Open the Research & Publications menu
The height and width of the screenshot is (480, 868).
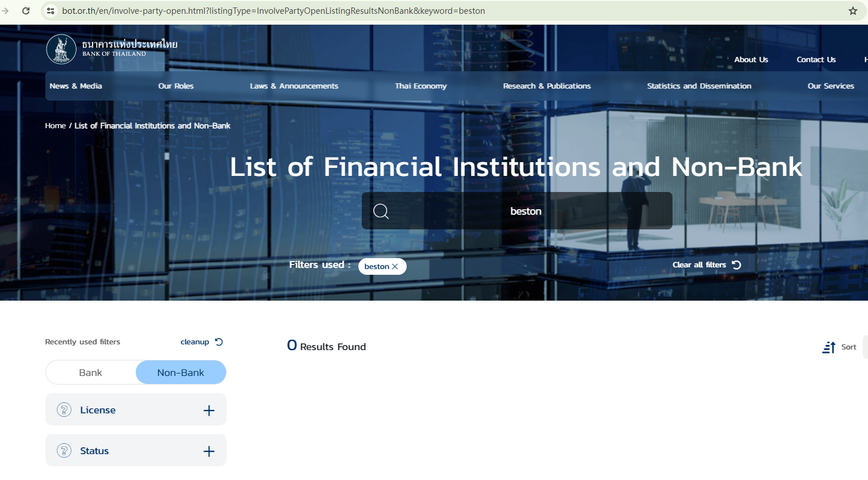547,86
